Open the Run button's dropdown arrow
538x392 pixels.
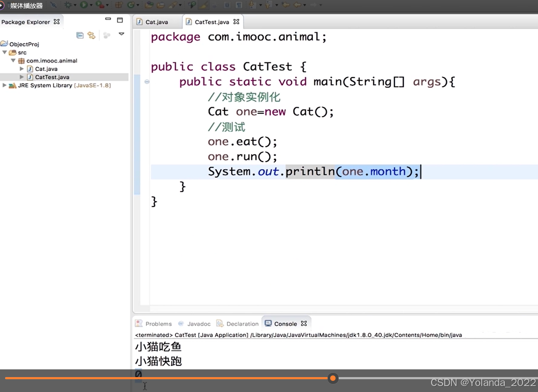91,5
